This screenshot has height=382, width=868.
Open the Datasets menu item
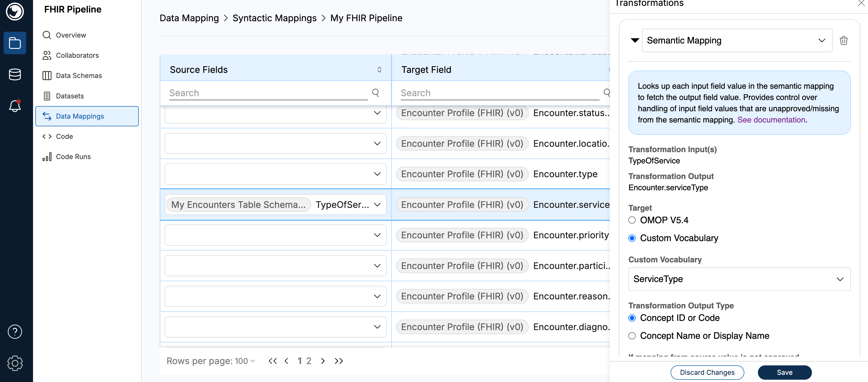coord(70,96)
